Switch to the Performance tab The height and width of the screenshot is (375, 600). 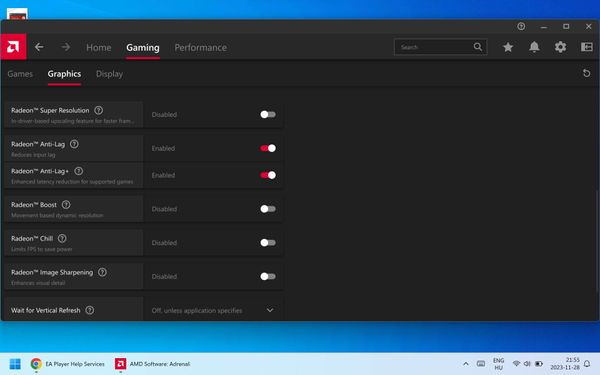tap(201, 47)
